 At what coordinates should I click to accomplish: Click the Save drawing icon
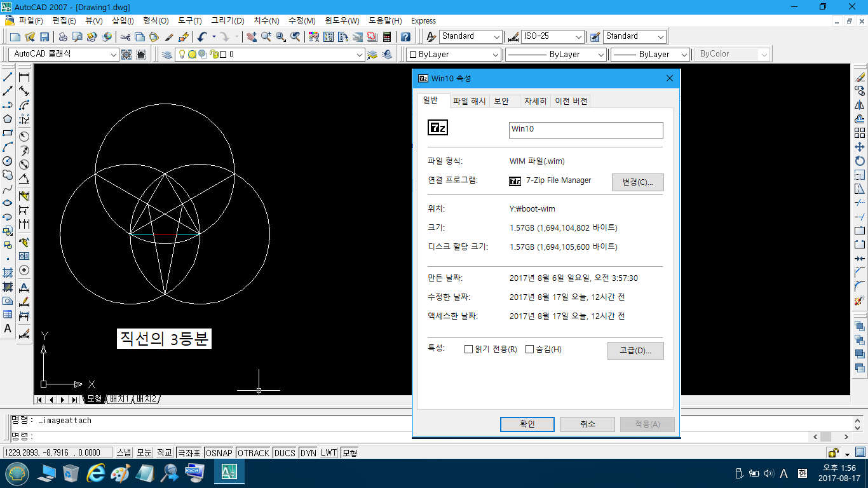click(x=44, y=37)
